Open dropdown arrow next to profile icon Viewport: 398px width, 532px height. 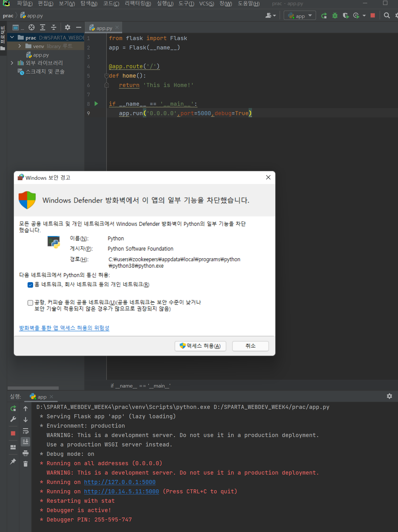pos(364,16)
